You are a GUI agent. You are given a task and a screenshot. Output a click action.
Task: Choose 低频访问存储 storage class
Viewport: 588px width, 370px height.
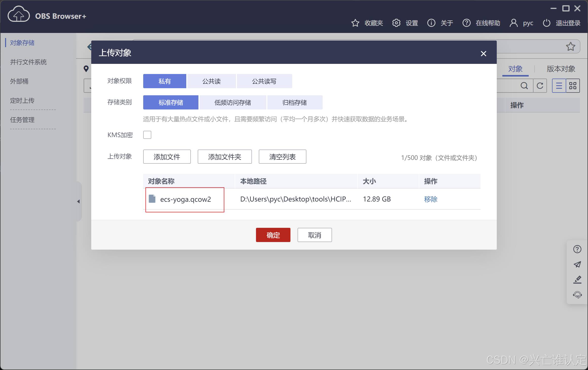(233, 102)
